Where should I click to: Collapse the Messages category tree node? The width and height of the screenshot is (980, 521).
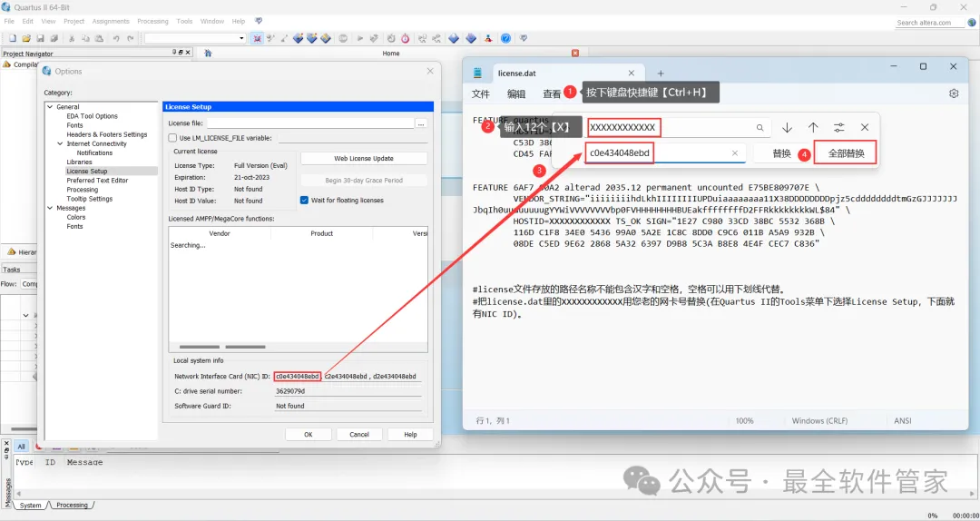50,208
